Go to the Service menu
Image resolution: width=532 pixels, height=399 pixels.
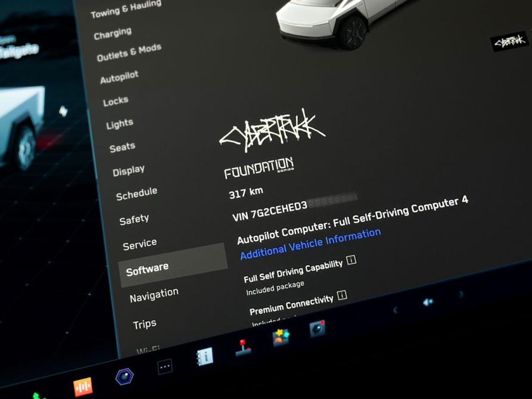(x=139, y=244)
